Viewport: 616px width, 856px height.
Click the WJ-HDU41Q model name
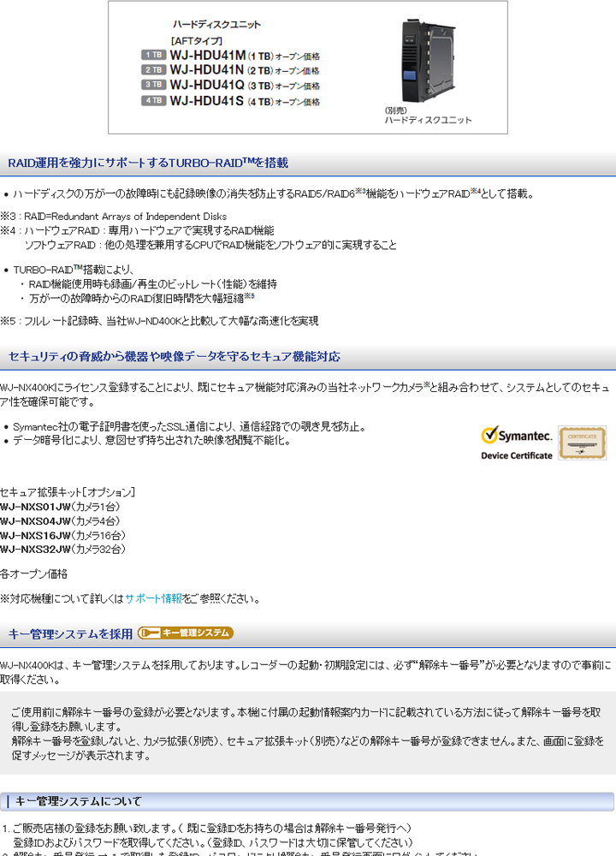click(207, 85)
